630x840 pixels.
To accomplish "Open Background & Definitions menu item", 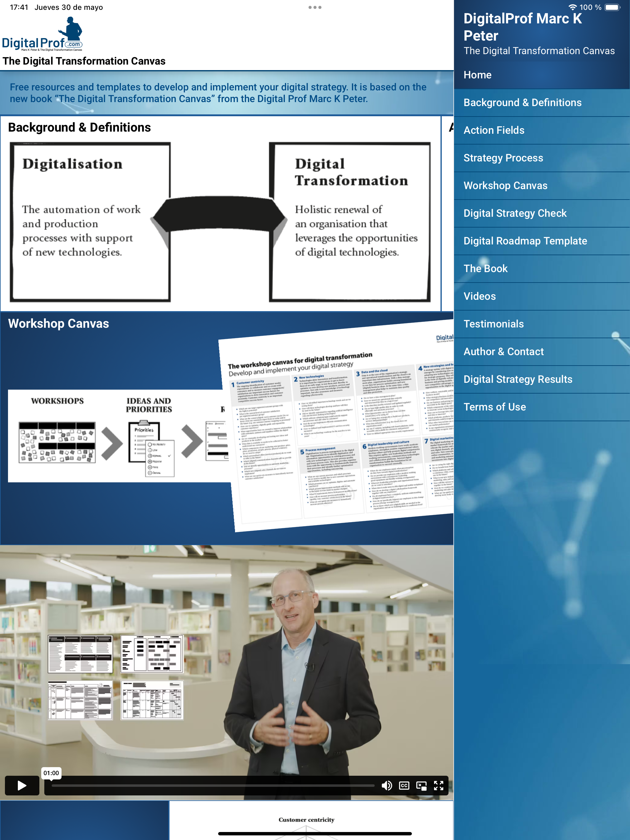I will [542, 102].
